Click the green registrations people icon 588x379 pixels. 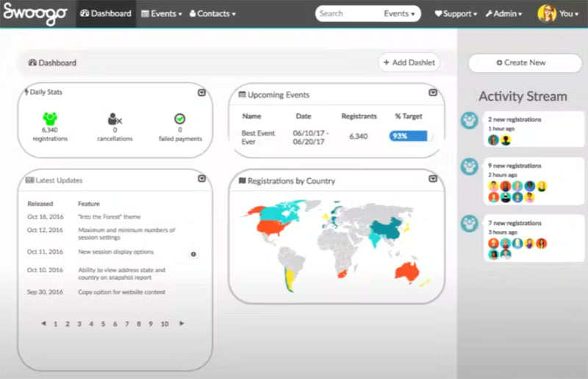click(x=50, y=118)
